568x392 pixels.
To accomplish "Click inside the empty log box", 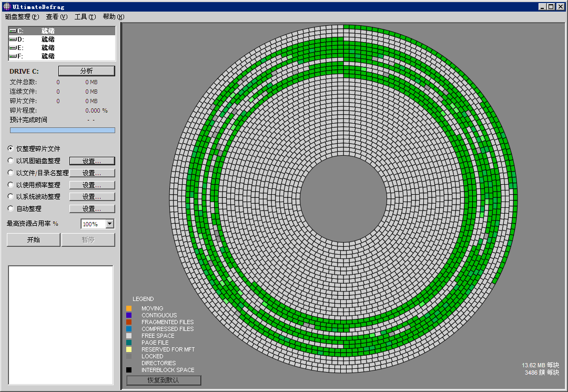I will coord(60,325).
